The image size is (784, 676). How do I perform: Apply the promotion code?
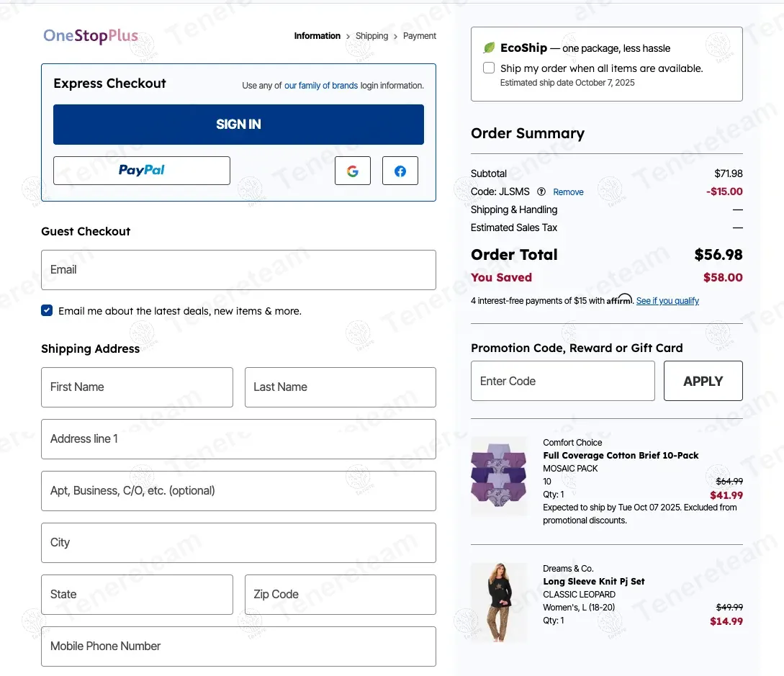[703, 381]
